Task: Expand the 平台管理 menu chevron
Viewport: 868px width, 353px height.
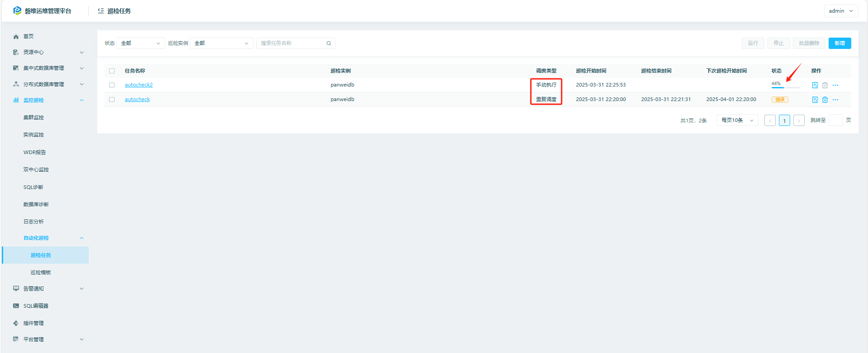Action: tap(82, 339)
